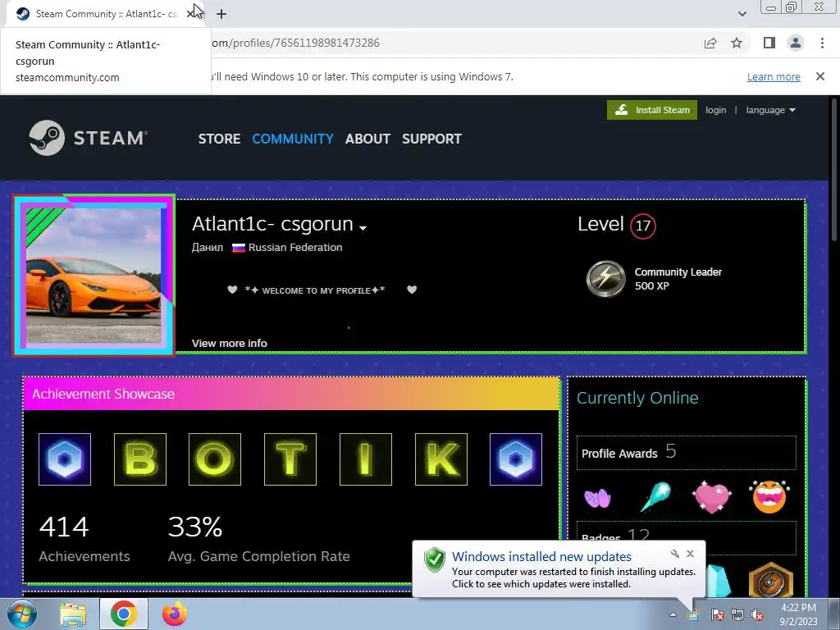Launch Firefox from taskbar
The width and height of the screenshot is (840, 630).
pyautogui.click(x=174, y=614)
